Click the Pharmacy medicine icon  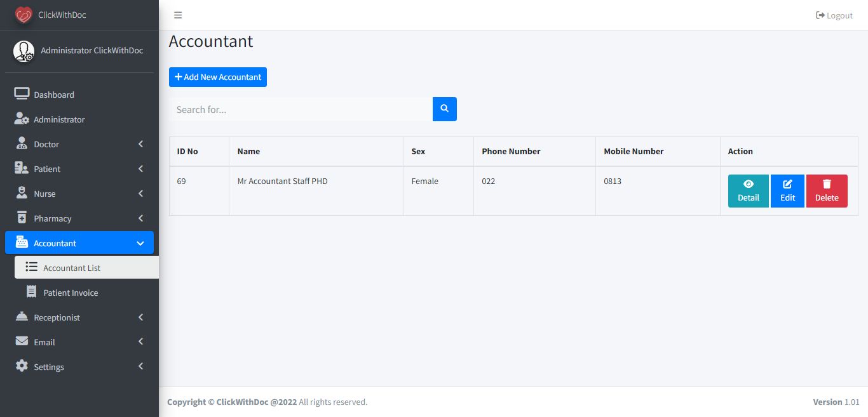[22, 218]
